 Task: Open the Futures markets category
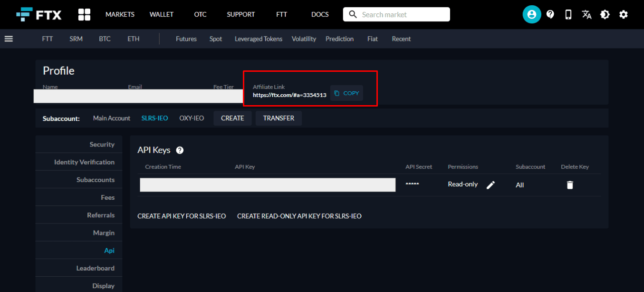(x=186, y=39)
